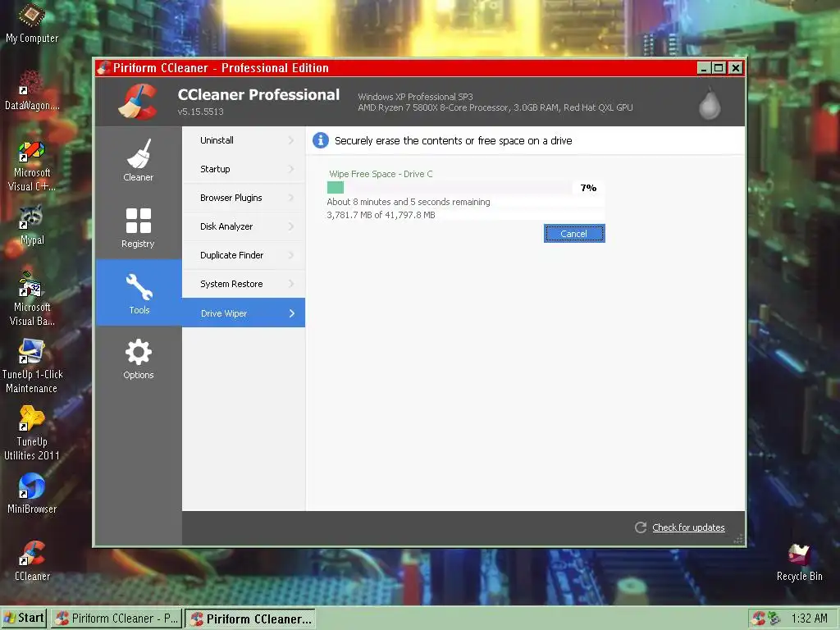This screenshot has width=840, height=630.
Task: Expand Disk Analyzer chevron arrow
Action: [291, 226]
